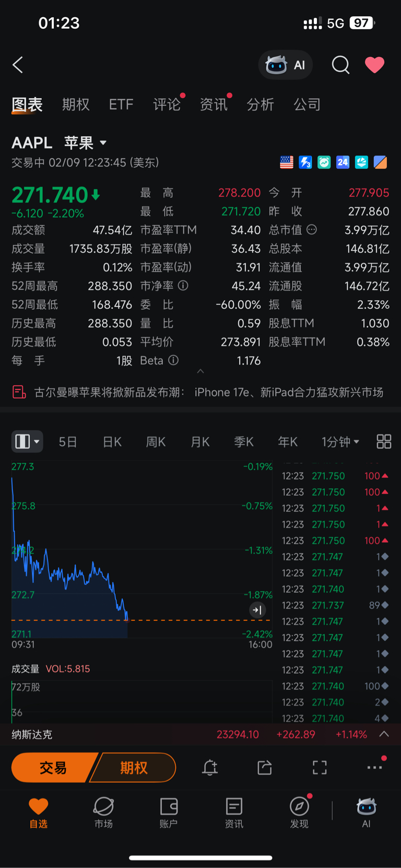Tap the 成交量 VOL:5.815 indicator label
Image resolution: width=401 pixels, height=868 pixels.
(51, 669)
